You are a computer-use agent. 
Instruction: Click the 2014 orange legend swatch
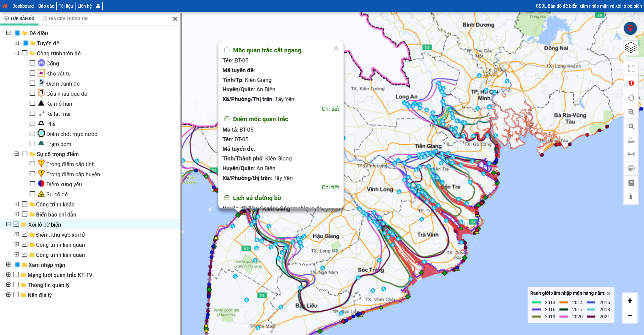pyautogui.click(x=563, y=302)
